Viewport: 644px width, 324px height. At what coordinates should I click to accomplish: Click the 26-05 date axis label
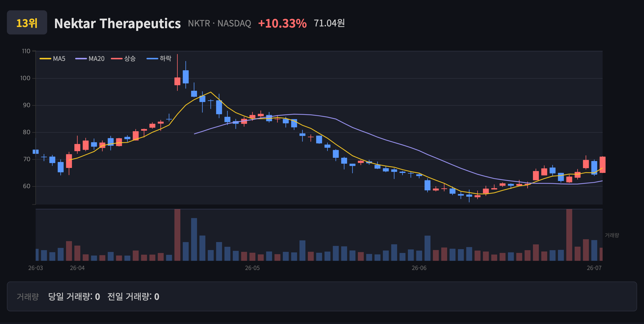(x=252, y=268)
